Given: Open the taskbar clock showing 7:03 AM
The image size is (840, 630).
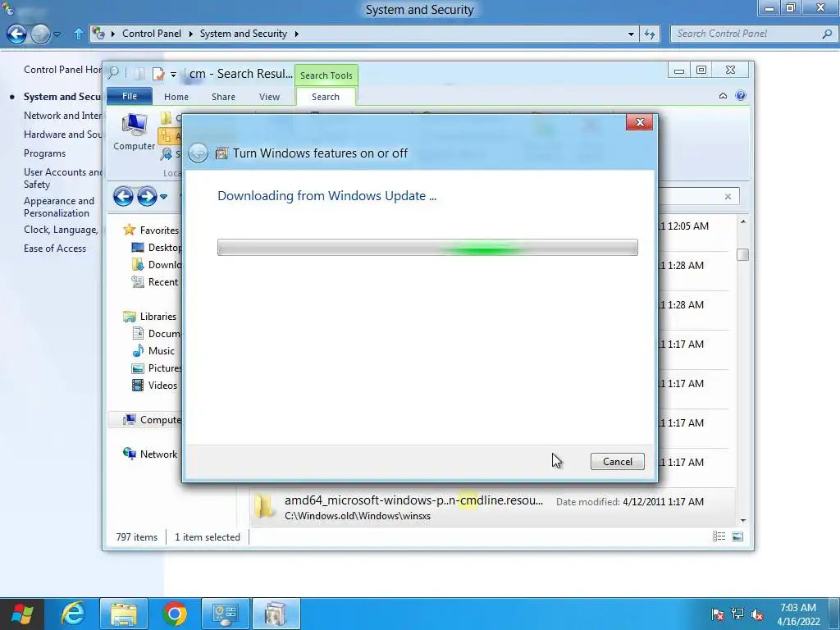Looking at the screenshot, I should 798,614.
